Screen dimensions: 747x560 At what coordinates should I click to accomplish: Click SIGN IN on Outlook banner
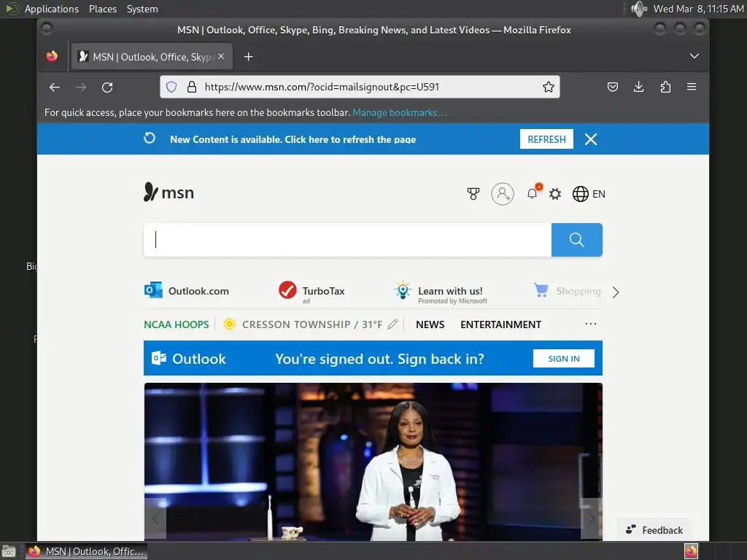(564, 359)
